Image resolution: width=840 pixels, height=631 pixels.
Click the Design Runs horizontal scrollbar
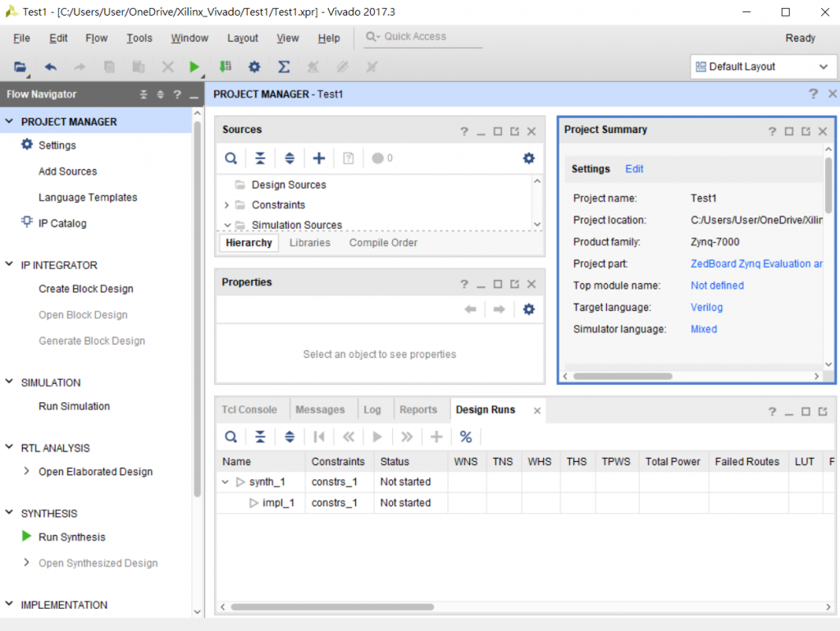(x=332, y=607)
